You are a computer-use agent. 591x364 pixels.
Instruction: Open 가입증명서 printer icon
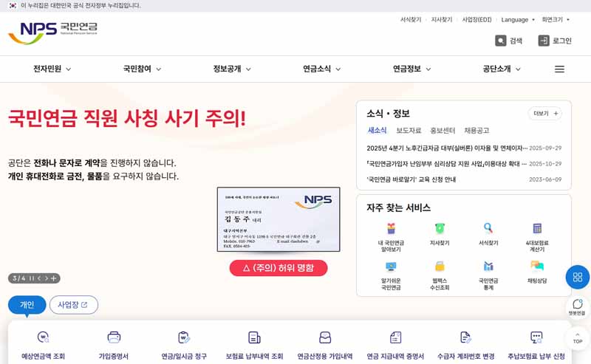(x=114, y=337)
